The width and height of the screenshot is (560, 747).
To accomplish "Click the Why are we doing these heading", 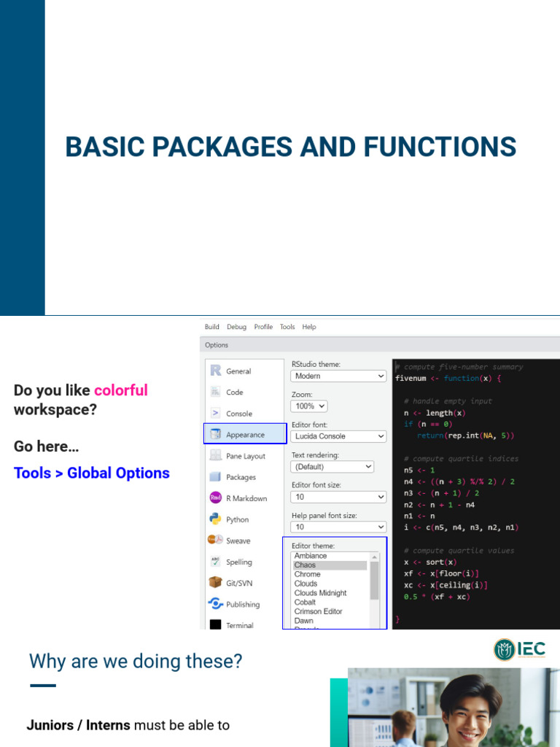I will pyautogui.click(x=136, y=661).
